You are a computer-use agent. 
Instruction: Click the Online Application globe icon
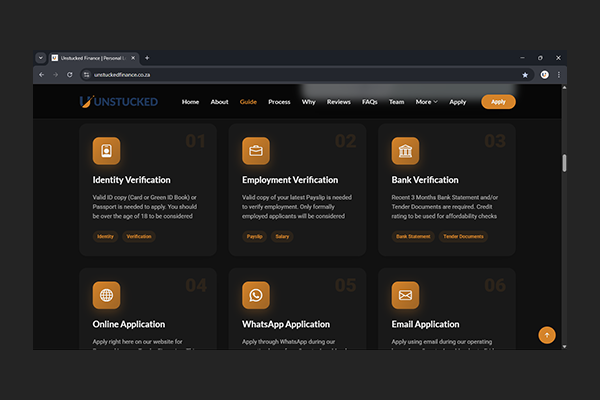pyautogui.click(x=106, y=295)
